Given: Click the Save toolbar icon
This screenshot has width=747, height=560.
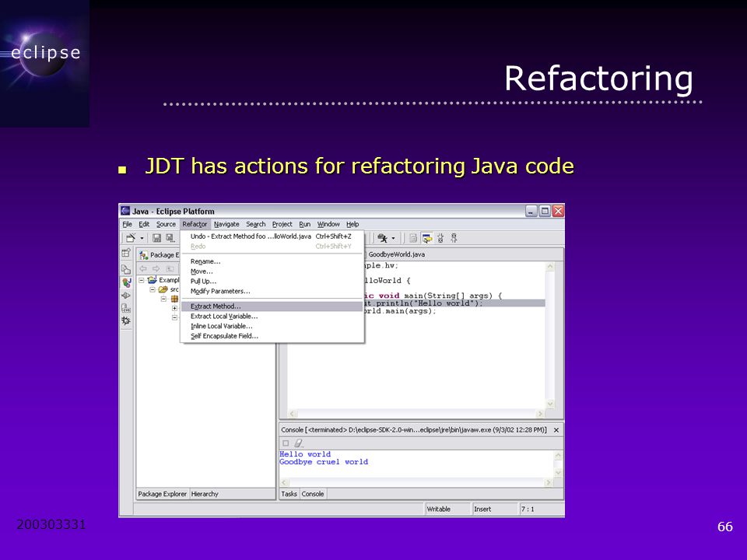Looking at the screenshot, I should (x=156, y=238).
